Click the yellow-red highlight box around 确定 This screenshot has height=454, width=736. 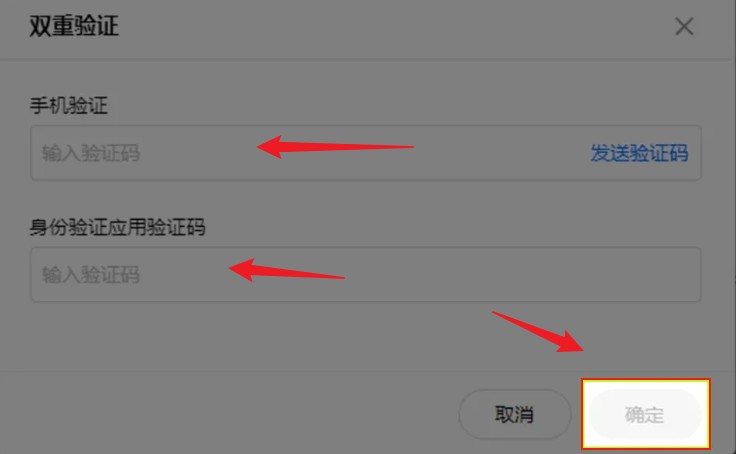click(646, 414)
